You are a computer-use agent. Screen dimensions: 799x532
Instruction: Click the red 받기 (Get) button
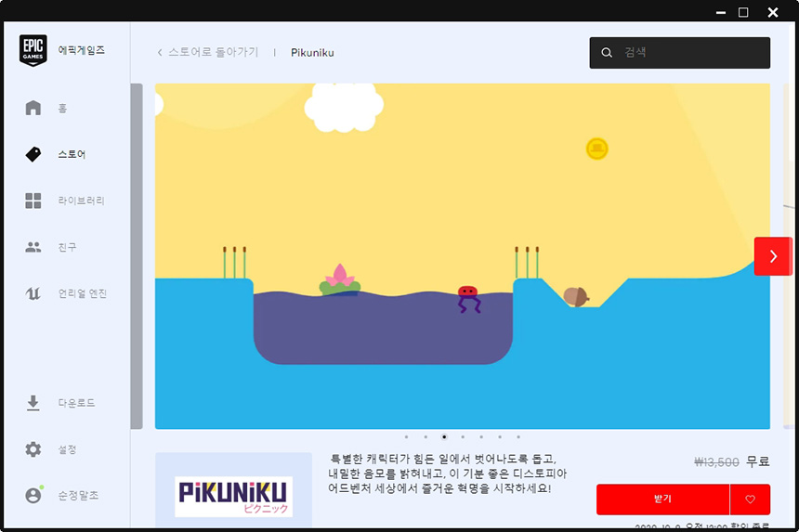point(663,500)
